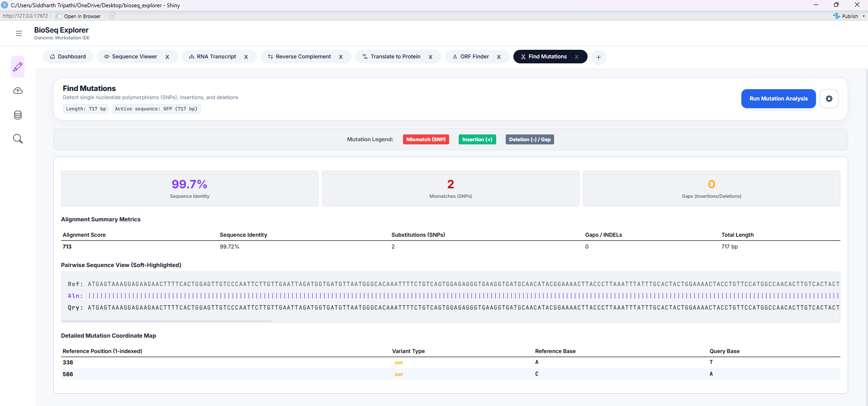Click query base T in row 338

(711, 362)
